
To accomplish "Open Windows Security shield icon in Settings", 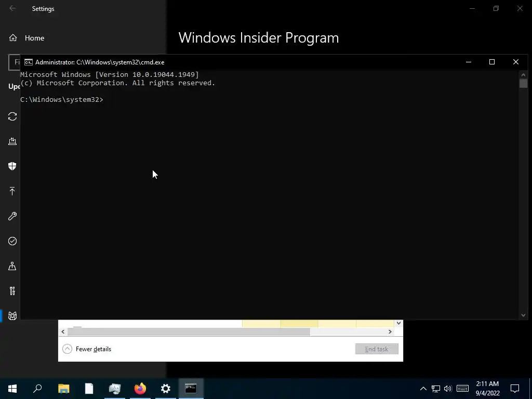I will point(12,166).
